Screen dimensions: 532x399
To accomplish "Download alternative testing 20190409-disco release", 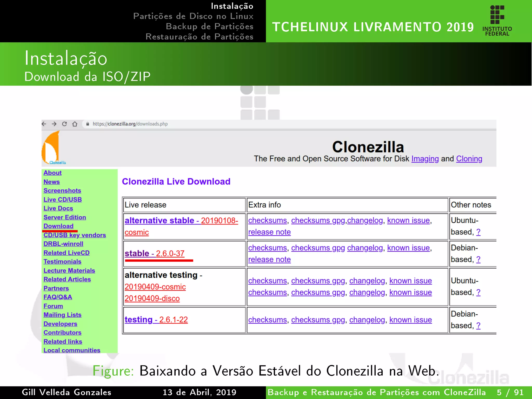I will click(152, 298).
